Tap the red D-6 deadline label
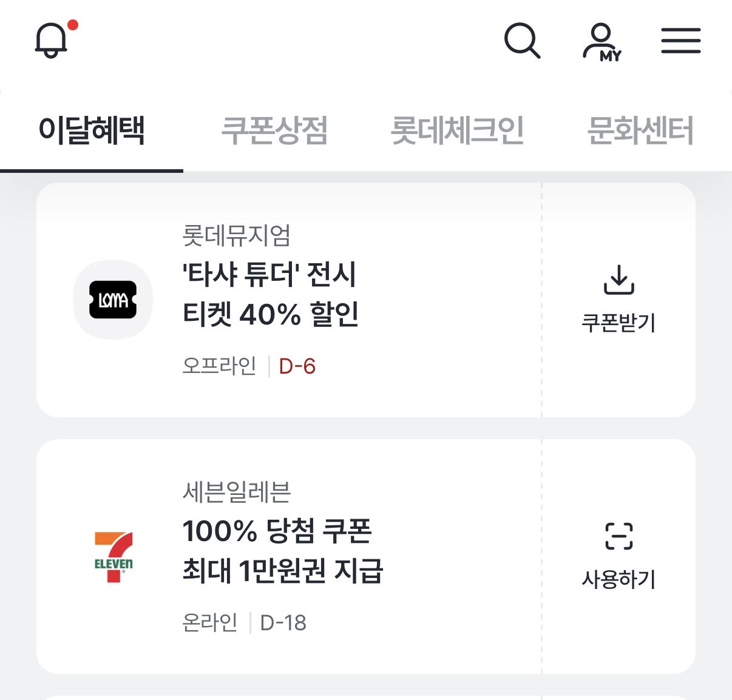Image resolution: width=732 pixels, height=700 pixels. pos(297,366)
